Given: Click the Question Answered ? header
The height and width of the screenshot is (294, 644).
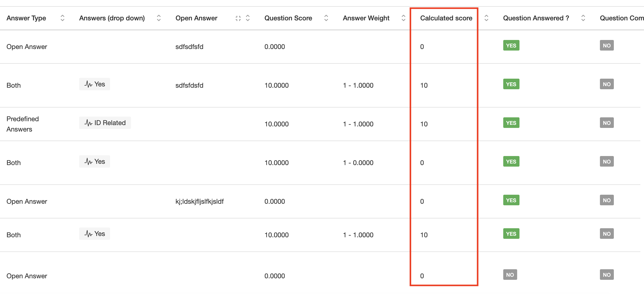Looking at the screenshot, I should [536, 18].
